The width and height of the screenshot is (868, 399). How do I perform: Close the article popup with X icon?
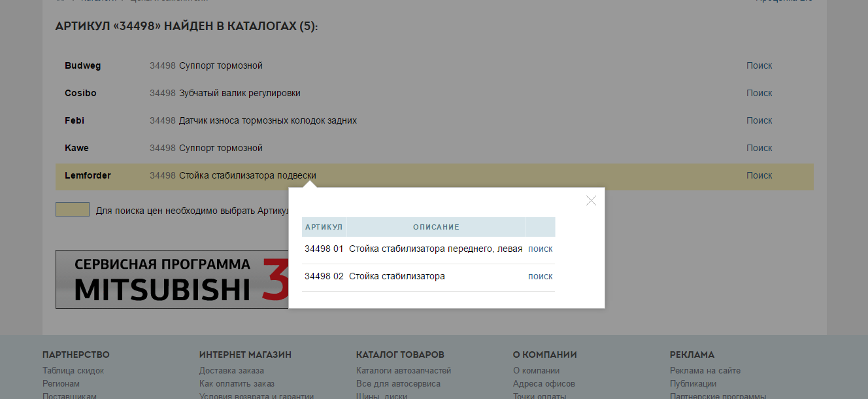591,201
